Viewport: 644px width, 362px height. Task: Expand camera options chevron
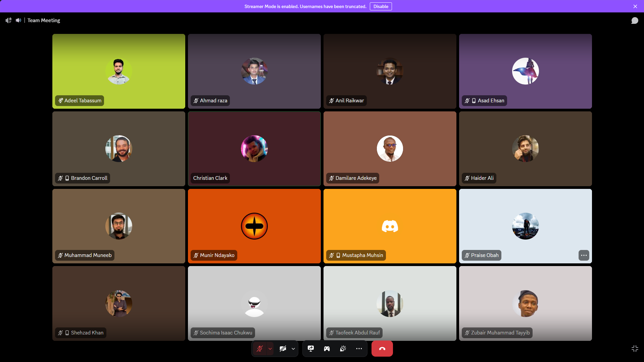293,349
